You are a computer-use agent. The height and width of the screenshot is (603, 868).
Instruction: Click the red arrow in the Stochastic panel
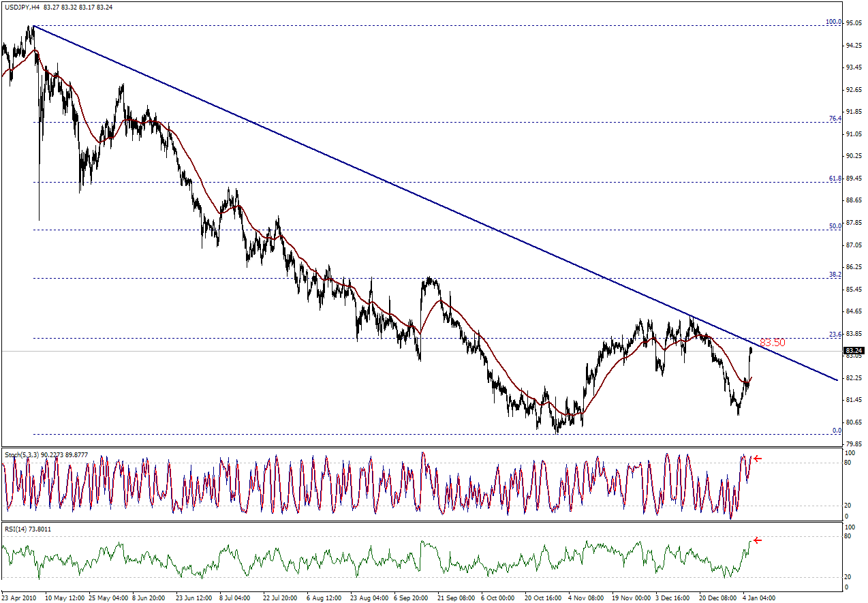click(x=758, y=459)
